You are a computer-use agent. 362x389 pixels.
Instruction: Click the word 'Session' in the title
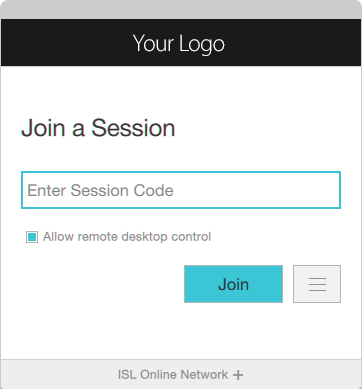133,128
